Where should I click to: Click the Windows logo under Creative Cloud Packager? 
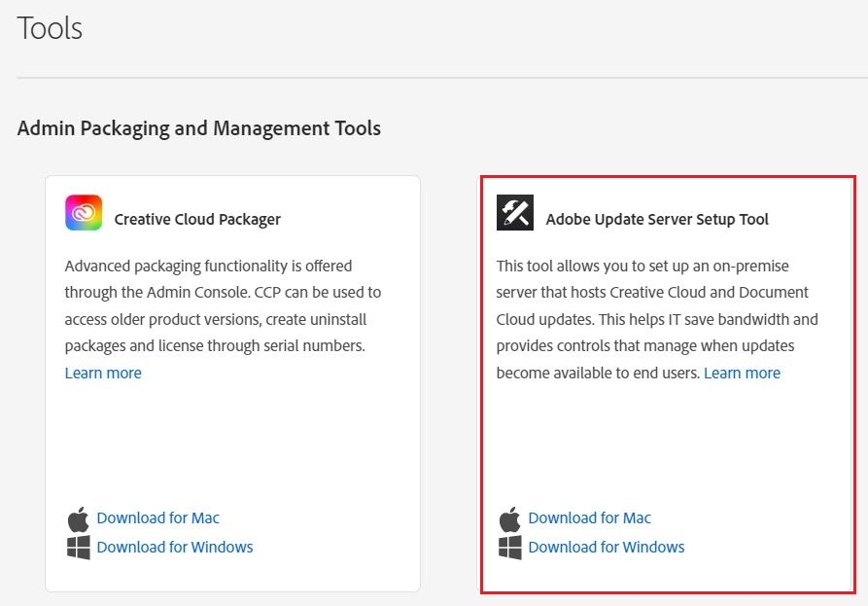(78, 547)
